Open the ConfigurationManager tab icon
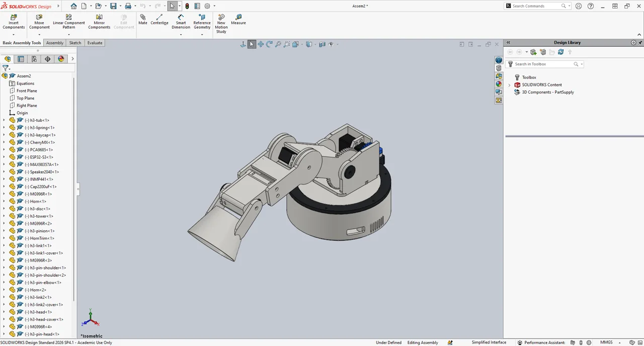 point(34,59)
